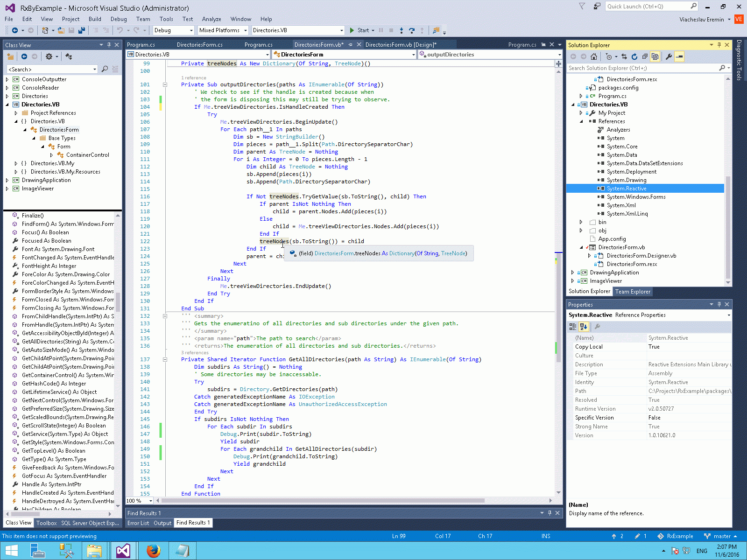Click the Home icon in Solution Explorer
The height and width of the screenshot is (560, 747).
coord(594,57)
